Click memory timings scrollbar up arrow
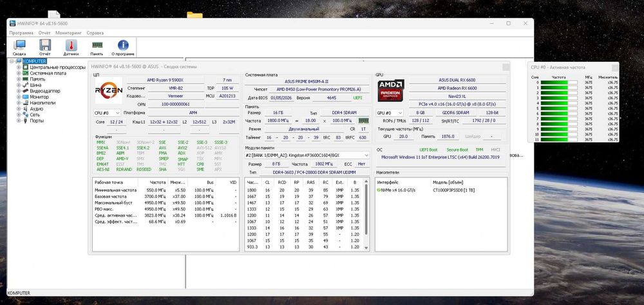644x305 pixels. pos(366,182)
